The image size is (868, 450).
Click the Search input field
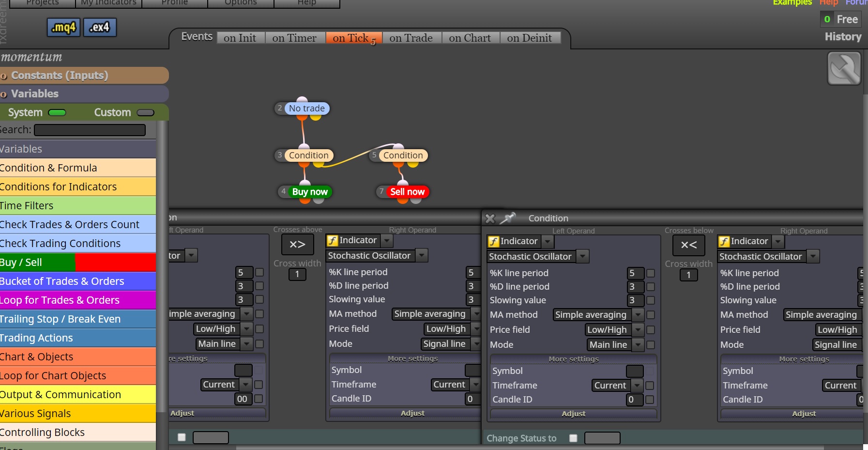pos(90,130)
